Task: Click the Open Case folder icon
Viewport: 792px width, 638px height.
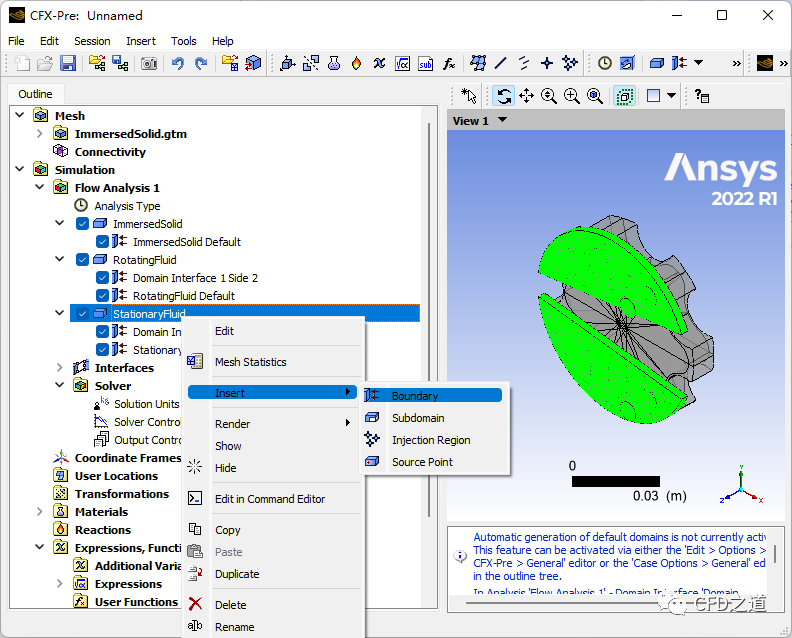Action: [45, 63]
